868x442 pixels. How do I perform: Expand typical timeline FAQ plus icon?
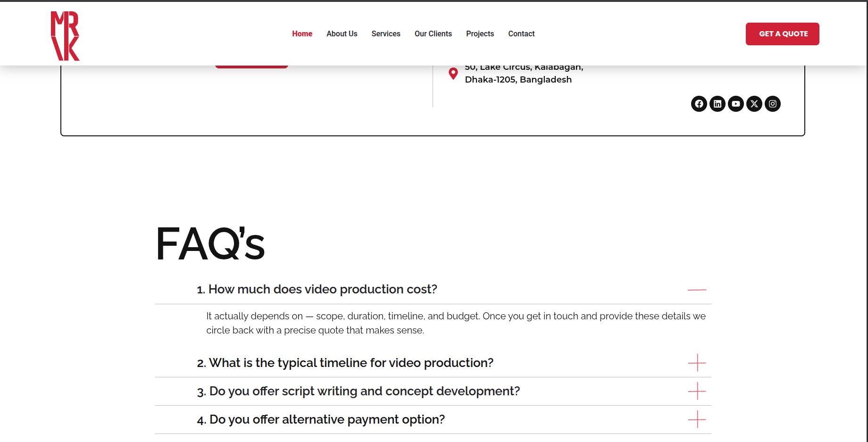(697, 363)
